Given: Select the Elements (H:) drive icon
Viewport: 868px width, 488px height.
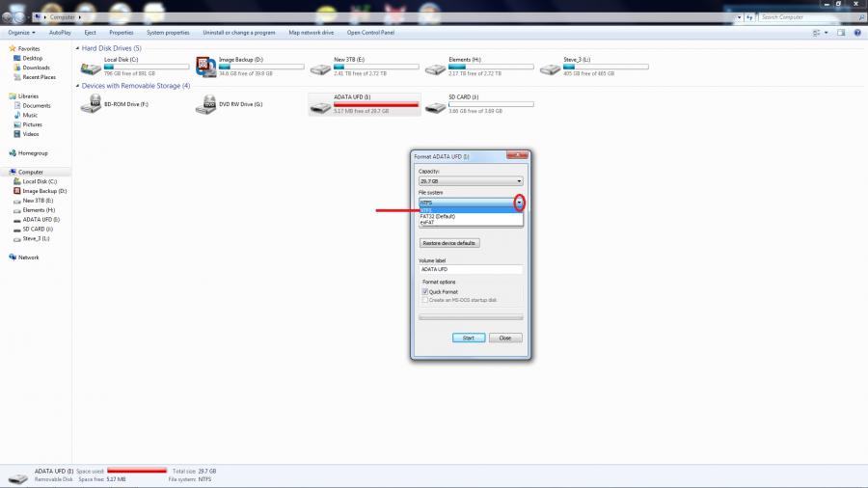Looking at the screenshot, I should 435,69.
